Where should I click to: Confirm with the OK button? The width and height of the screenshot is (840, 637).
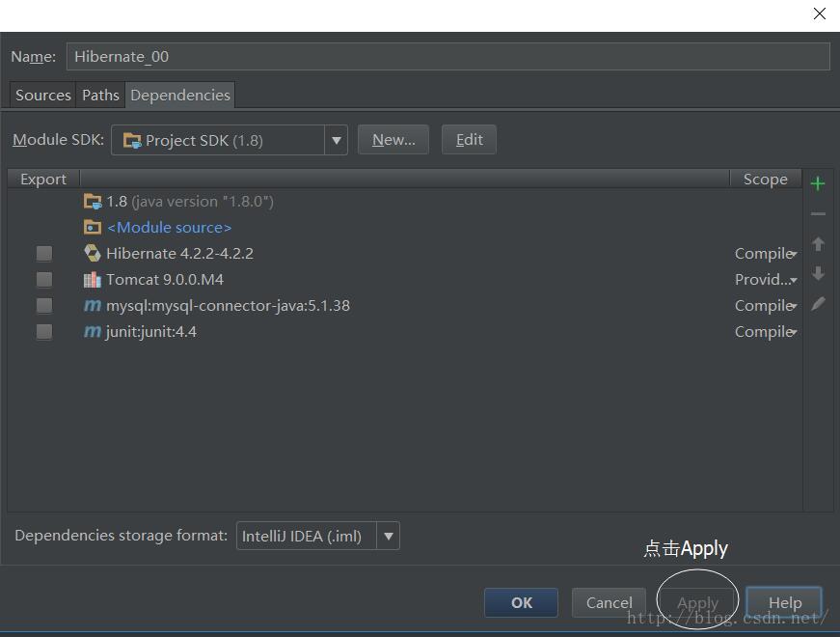pyautogui.click(x=521, y=602)
